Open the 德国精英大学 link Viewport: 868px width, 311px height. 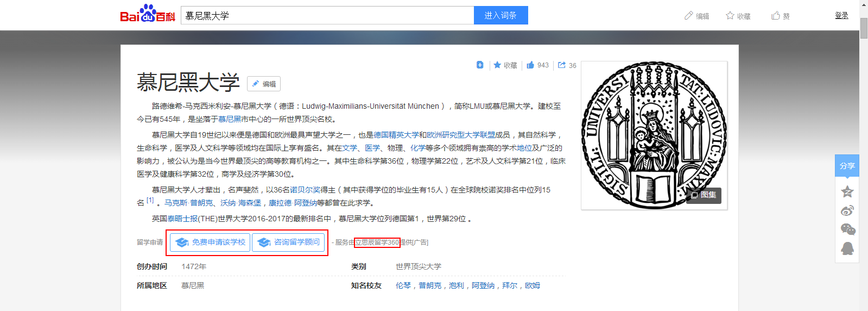point(396,135)
